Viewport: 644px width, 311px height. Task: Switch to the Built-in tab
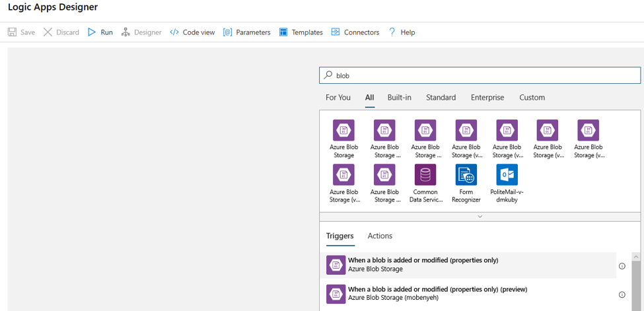click(x=399, y=97)
